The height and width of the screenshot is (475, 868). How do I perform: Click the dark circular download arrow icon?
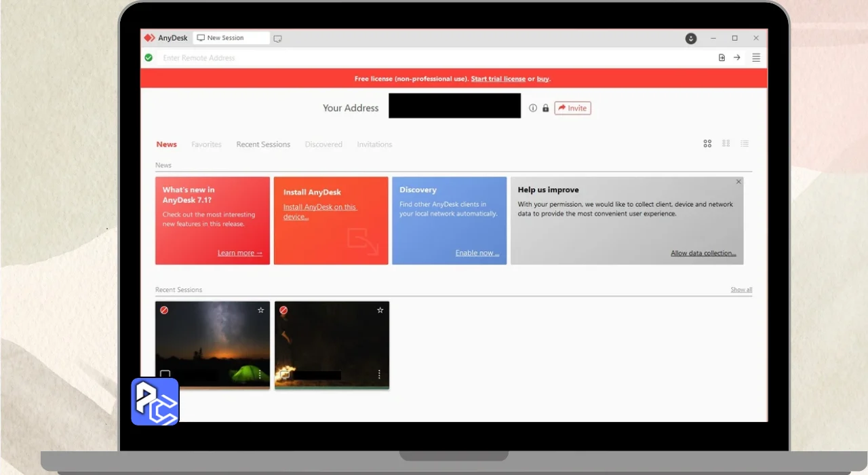tap(691, 39)
